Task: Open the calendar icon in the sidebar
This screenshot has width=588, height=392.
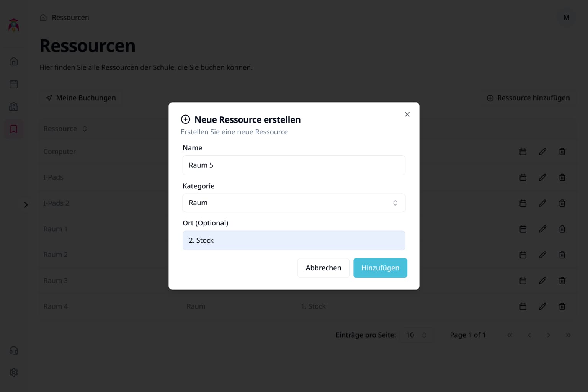Action: pyautogui.click(x=14, y=84)
